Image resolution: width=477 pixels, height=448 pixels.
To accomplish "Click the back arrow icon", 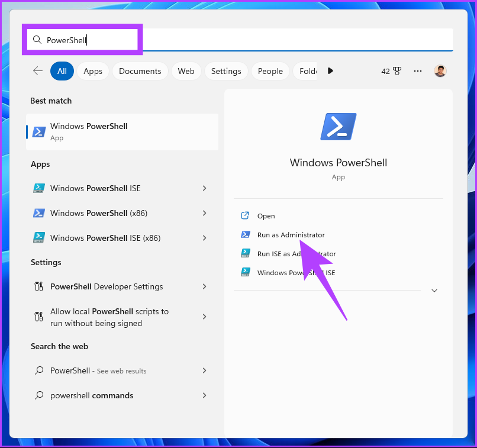I will click(38, 71).
